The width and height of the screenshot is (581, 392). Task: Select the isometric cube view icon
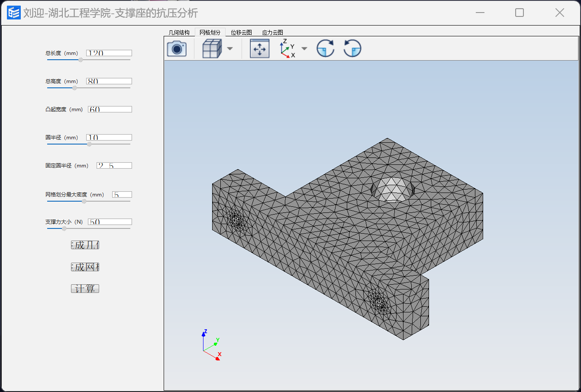[212, 48]
